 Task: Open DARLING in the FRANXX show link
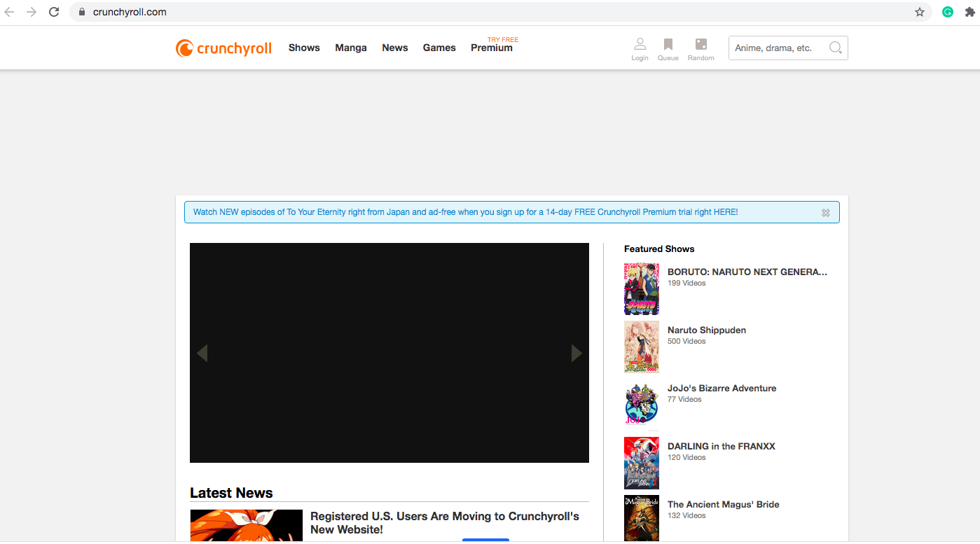tap(722, 446)
